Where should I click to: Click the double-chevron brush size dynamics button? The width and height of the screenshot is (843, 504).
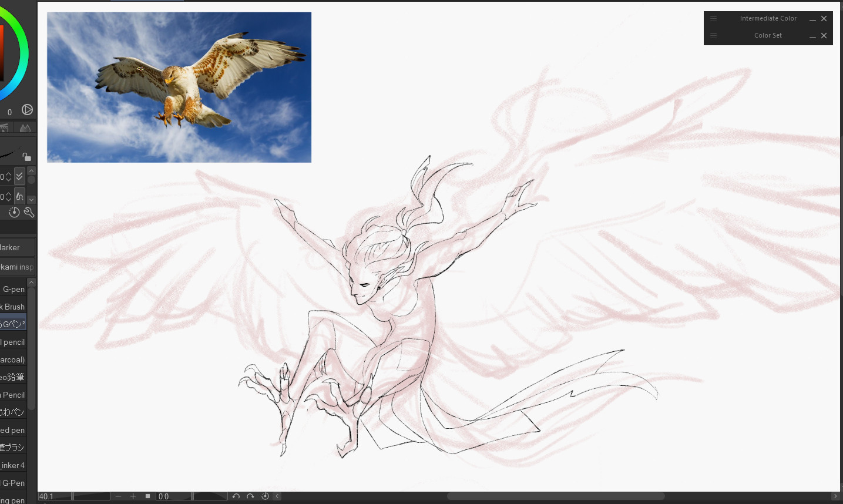(x=19, y=176)
